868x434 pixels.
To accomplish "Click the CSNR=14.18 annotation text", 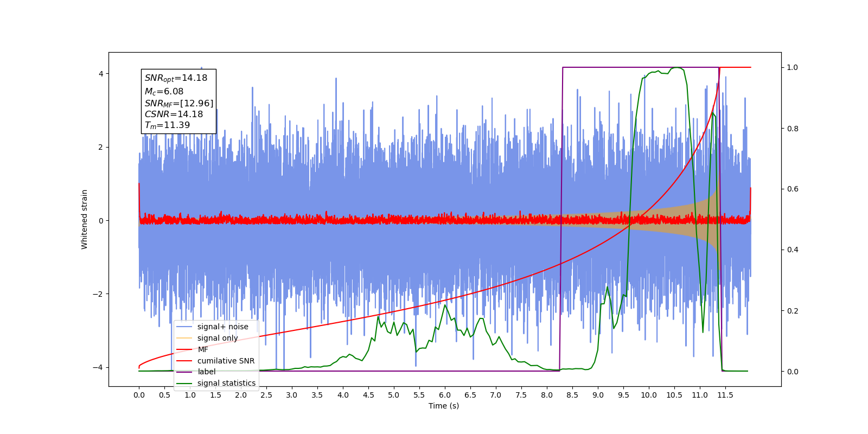I will 174,114.
